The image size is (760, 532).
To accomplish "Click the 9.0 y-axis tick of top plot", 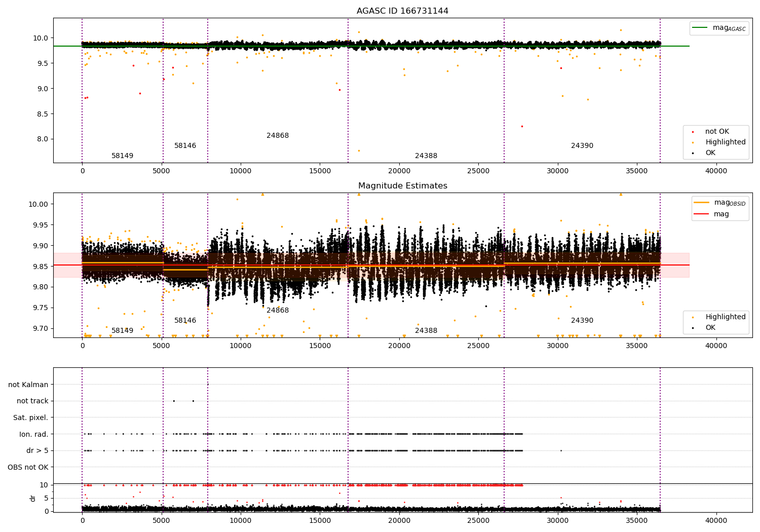I will coord(43,89).
